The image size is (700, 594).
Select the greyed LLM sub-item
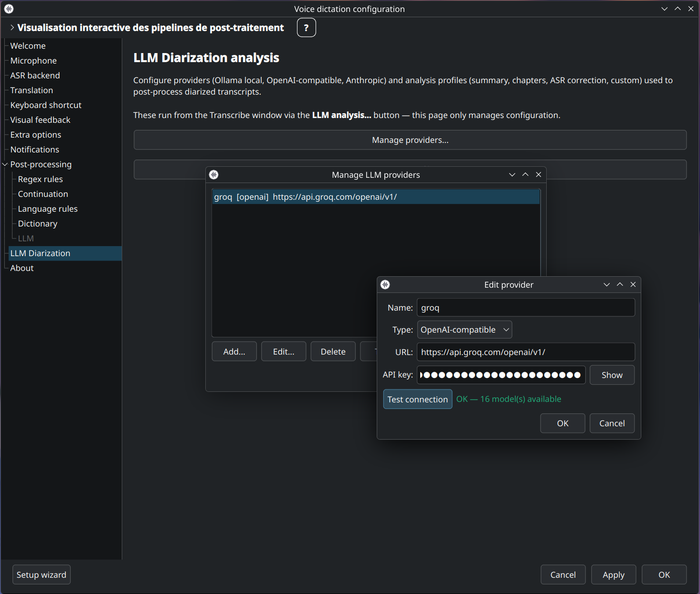click(26, 238)
